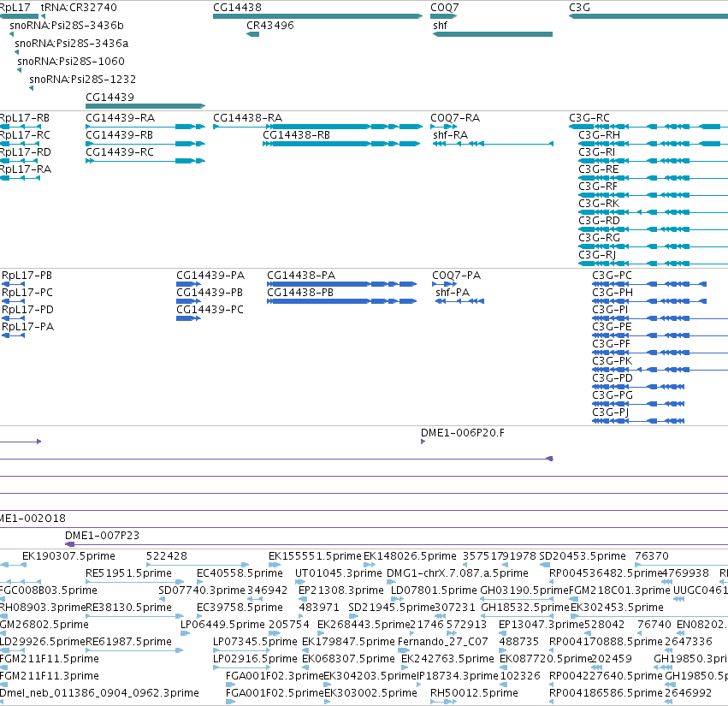Click the DME1-006P20.F clone label

click(463, 433)
